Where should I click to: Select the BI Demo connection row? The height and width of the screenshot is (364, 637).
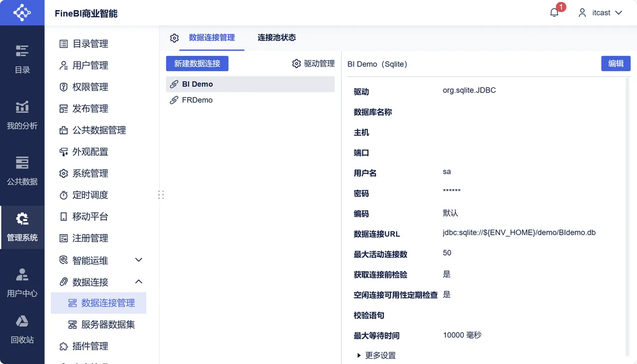[x=250, y=84]
